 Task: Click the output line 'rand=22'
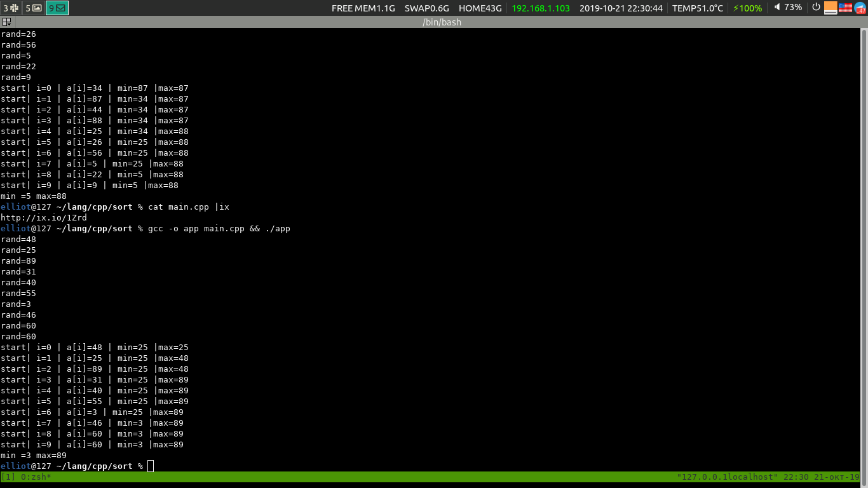coord(18,67)
